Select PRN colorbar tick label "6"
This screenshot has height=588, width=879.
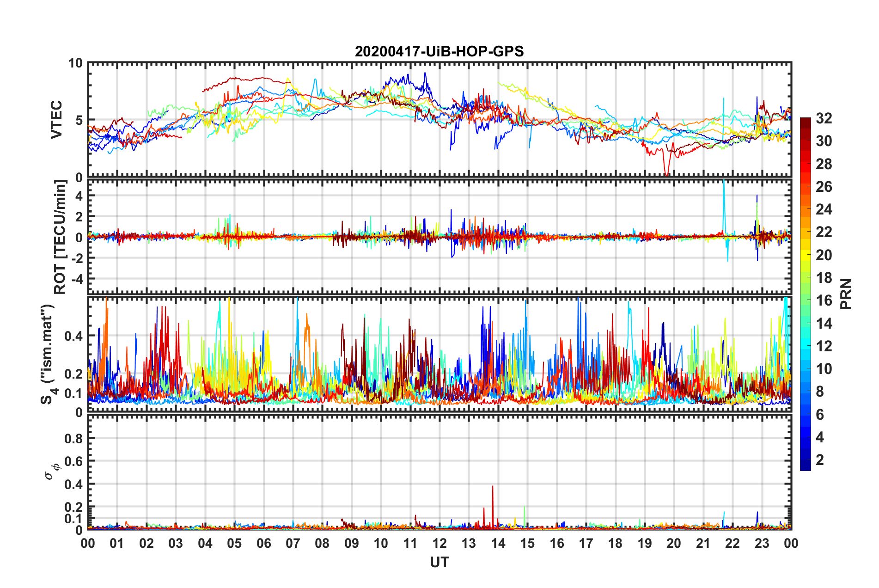pos(820,415)
